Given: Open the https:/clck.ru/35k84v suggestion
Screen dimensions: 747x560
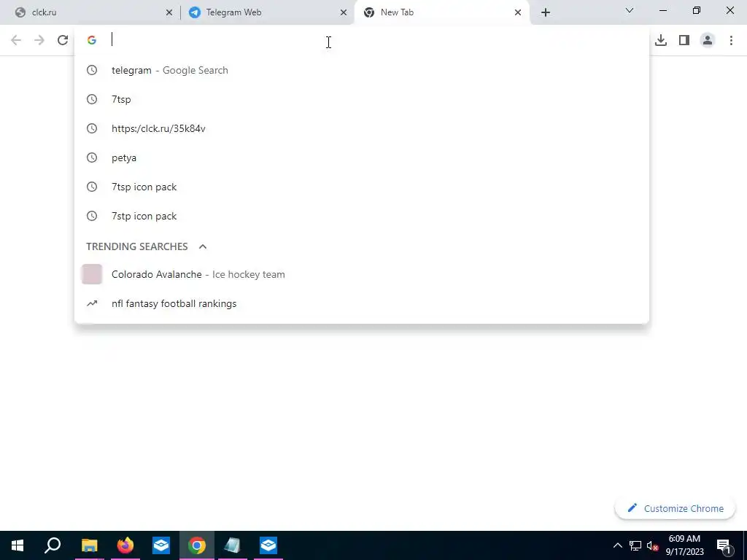Looking at the screenshot, I should 362,128.
